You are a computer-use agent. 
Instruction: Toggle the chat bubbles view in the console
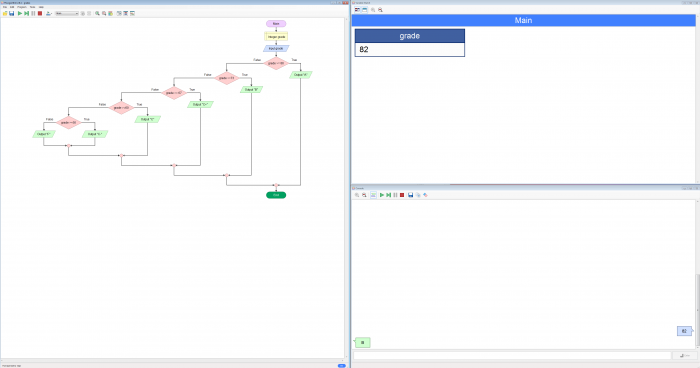(373, 195)
